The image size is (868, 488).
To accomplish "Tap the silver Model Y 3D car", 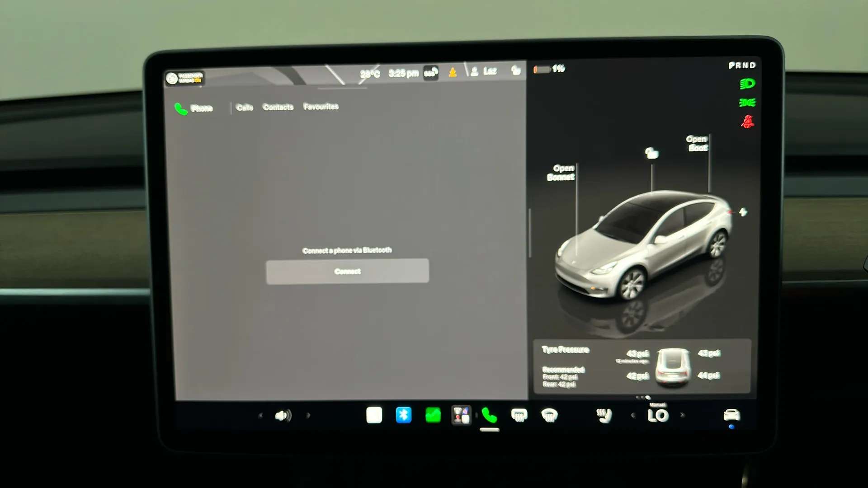I will (x=643, y=246).
